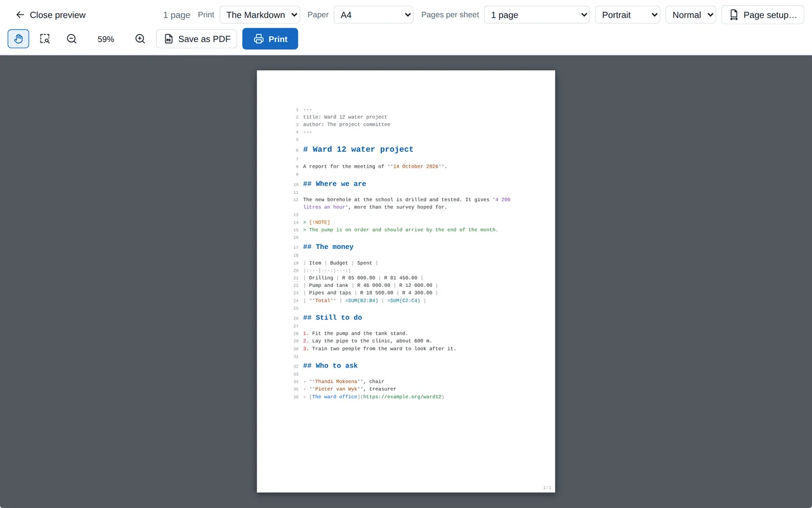Click 'Fit the pump and the tank stand.'
Screen dimensions: 812x508
[360, 333]
